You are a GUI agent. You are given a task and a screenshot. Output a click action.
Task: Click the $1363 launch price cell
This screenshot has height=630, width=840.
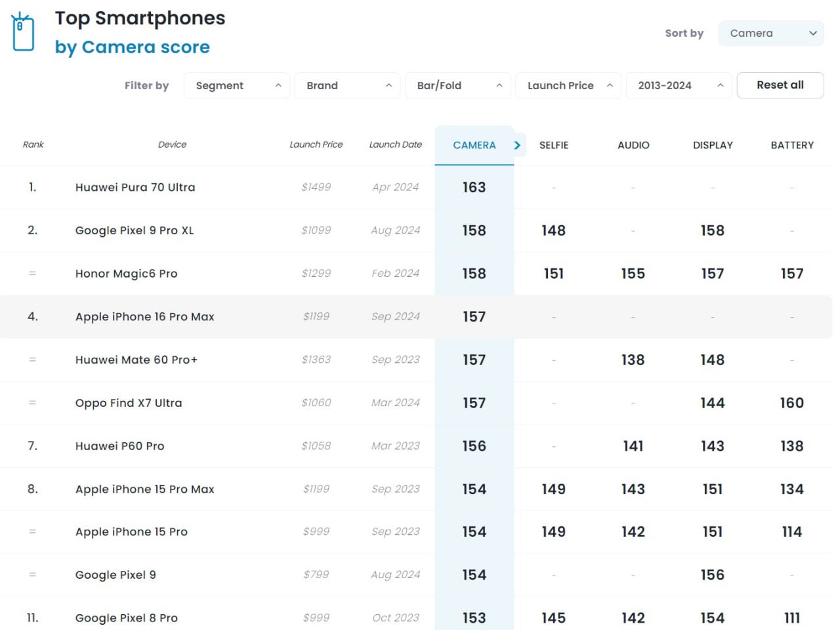[x=316, y=360]
